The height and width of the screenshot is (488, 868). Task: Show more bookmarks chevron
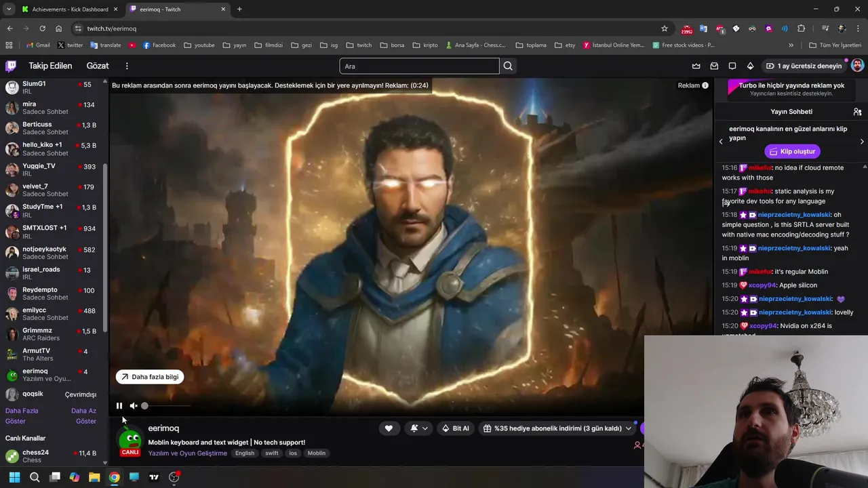click(791, 45)
